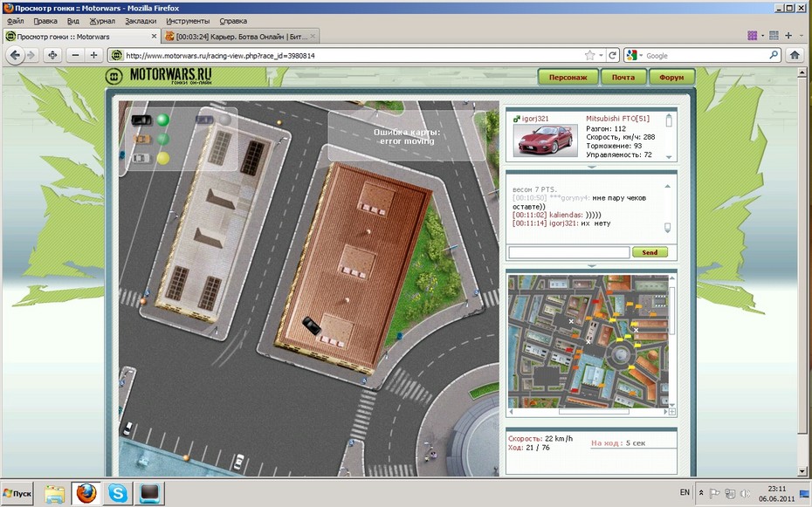Open the Google search engine dropdown
812x507 pixels.
tap(641, 55)
